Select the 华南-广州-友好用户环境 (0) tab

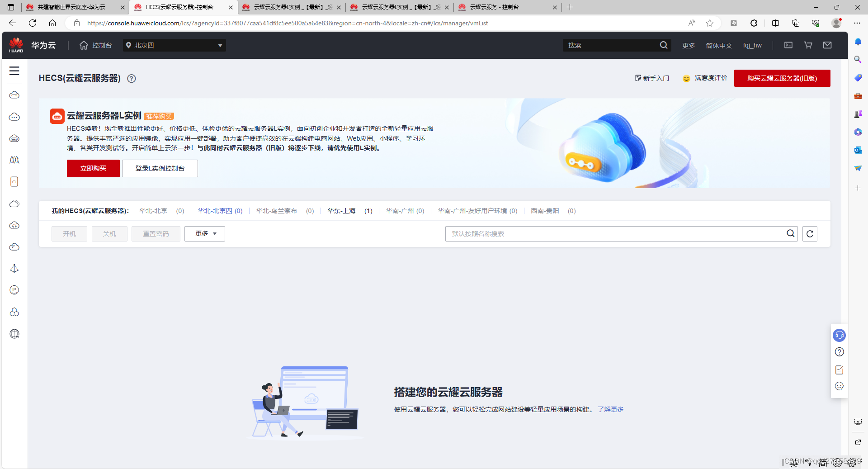[477, 211]
